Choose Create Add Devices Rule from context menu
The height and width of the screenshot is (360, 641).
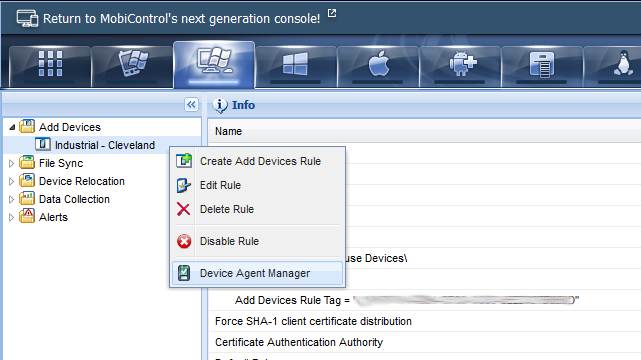tap(258, 161)
